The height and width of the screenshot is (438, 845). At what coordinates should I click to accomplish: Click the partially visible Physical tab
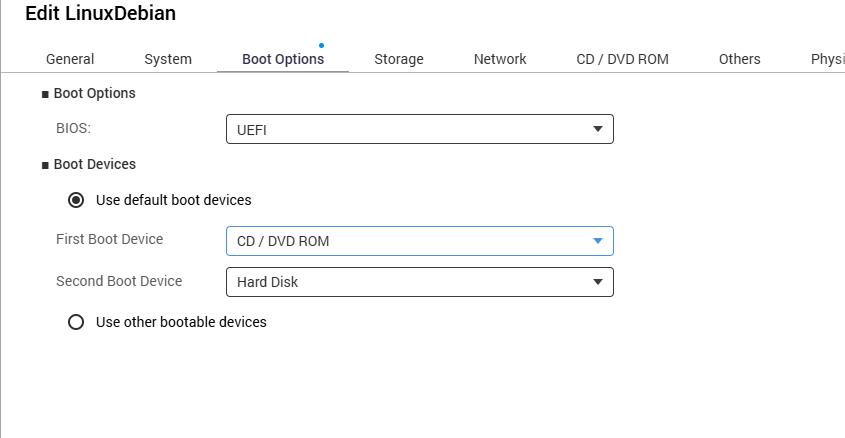point(826,59)
